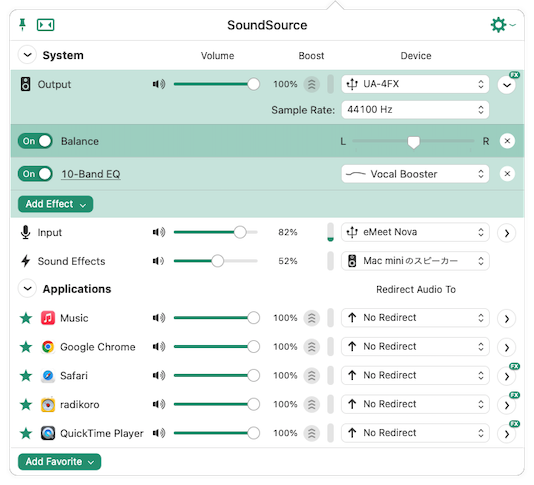Open the UA-4FX output device dropdown
This screenshot has width=534, height=485.
415,84
